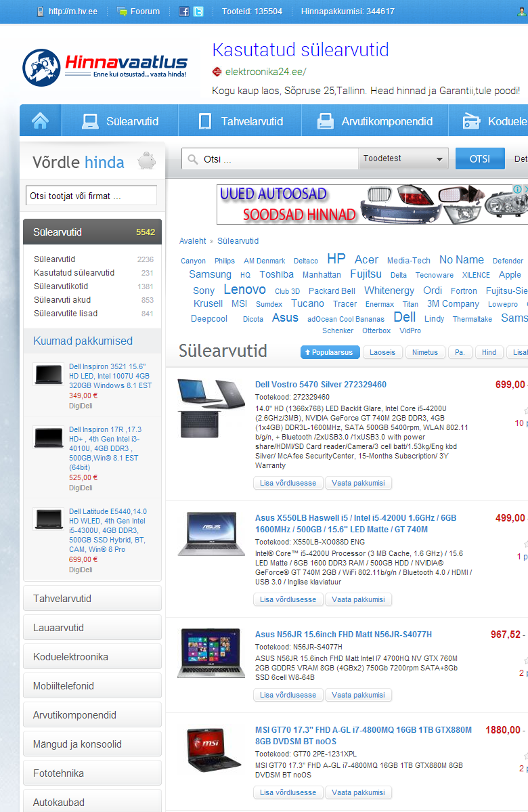Add Asus N56JR to comparison
528x812 pixels.
pyautogui.click(x=288, y=695)
